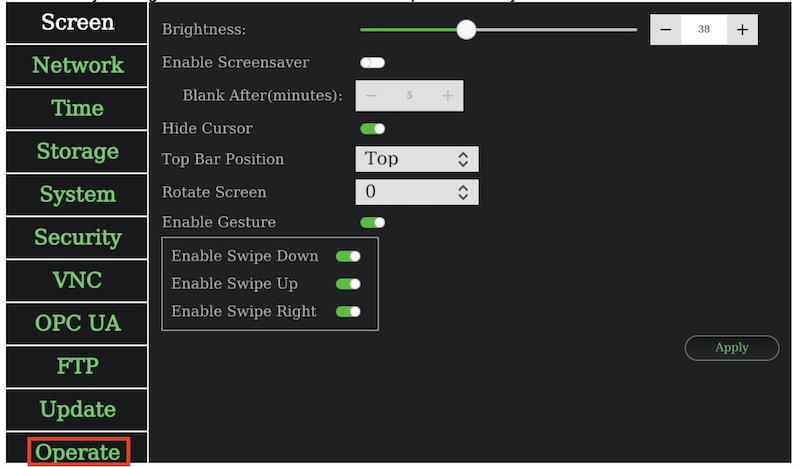
Task: Switch to the Time tab
Action: pos(77,108)
